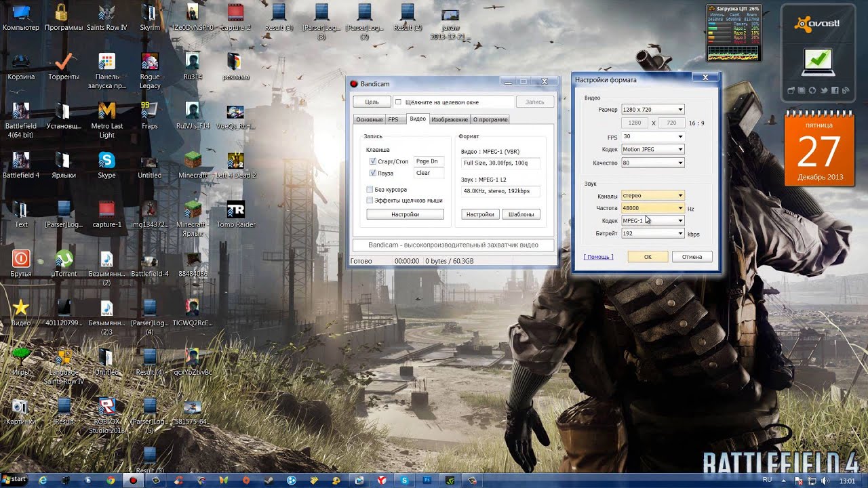Screen dimensions: 868x488
Task: Click the Page Dn hotkey field
Action: tap(429, 161)
